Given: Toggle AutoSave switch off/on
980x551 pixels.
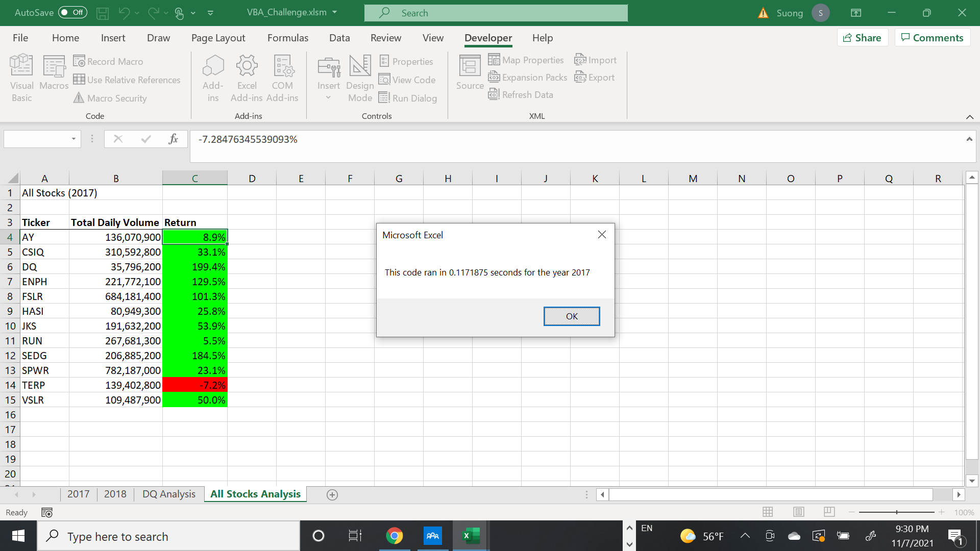Looking at the screenshot, I should point(72,13).
